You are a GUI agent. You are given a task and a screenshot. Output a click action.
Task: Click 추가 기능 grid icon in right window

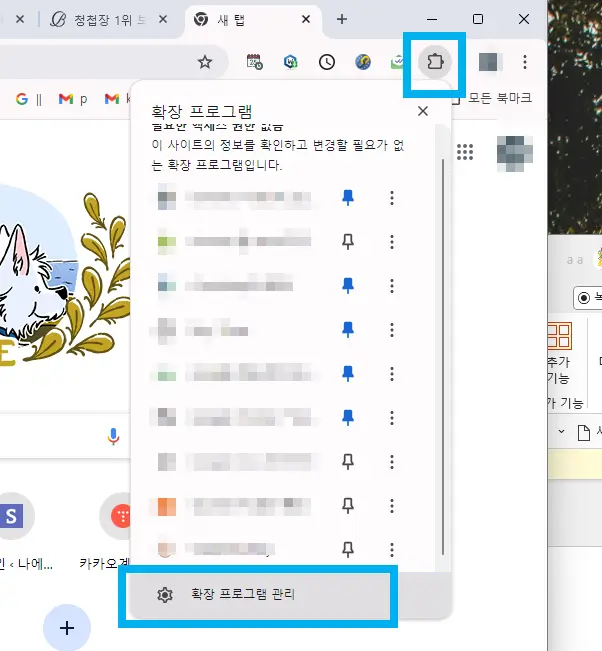point(559,336)
